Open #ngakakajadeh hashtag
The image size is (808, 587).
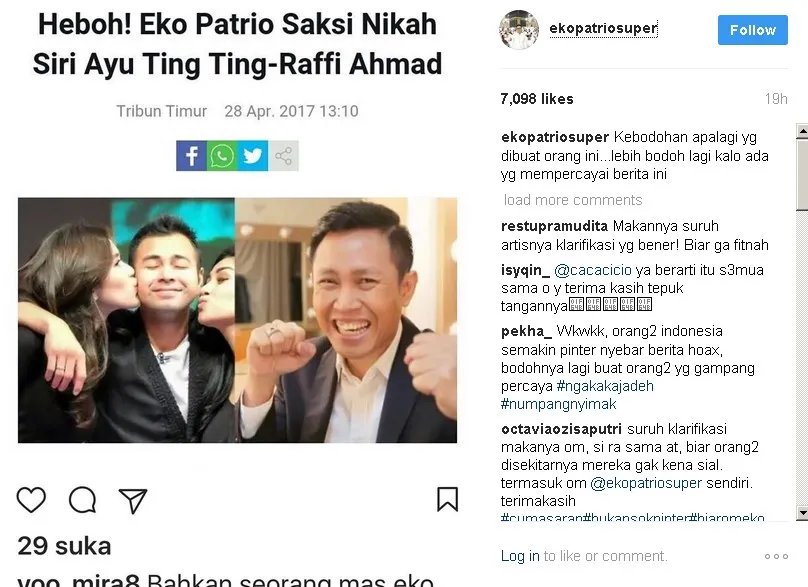point(605,386)
